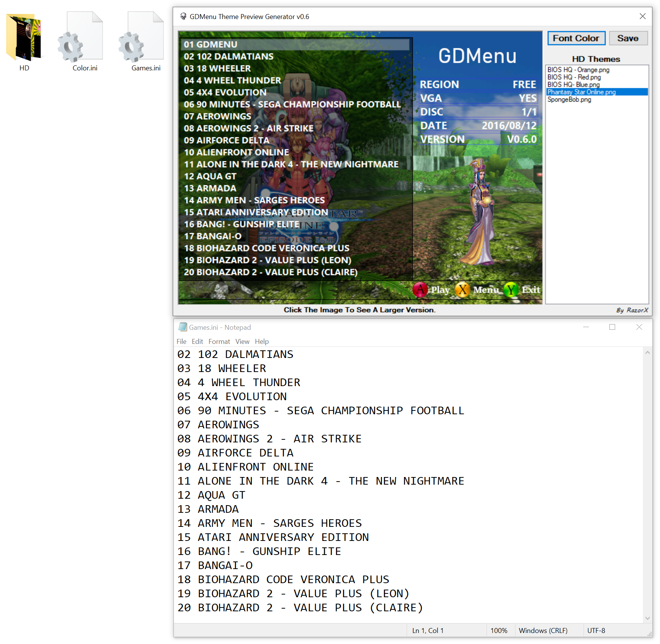The image size is (660, 644).
Task: Click the theme preview image to enlarge
Action: pyautogui.click(x=360, y=167)
